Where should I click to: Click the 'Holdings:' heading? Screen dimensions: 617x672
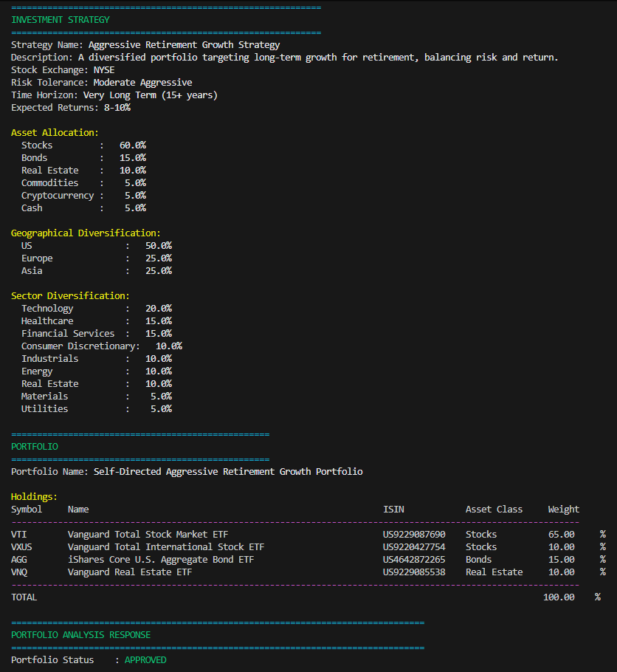tap(34, 497)
